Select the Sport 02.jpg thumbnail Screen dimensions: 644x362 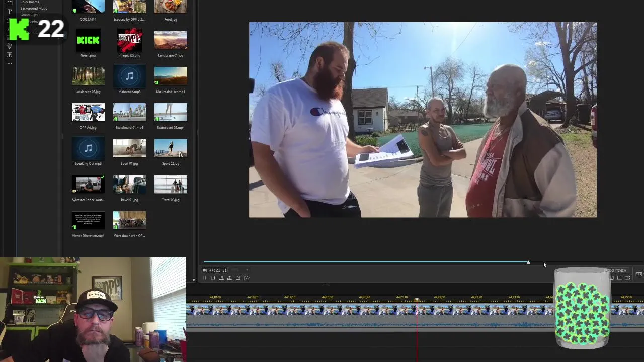coord(171,148)
